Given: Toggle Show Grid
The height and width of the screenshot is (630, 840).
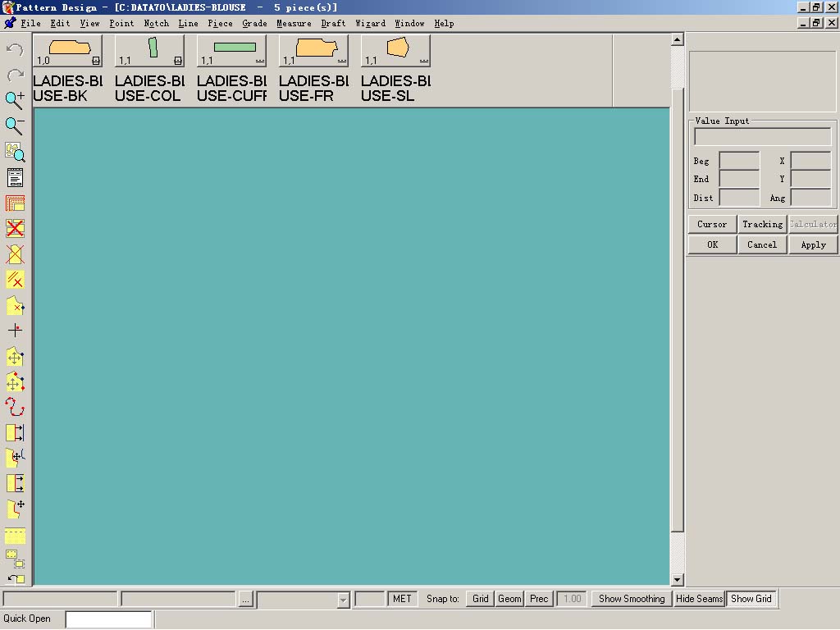Looking at the screenshot, I should point(751,598).
